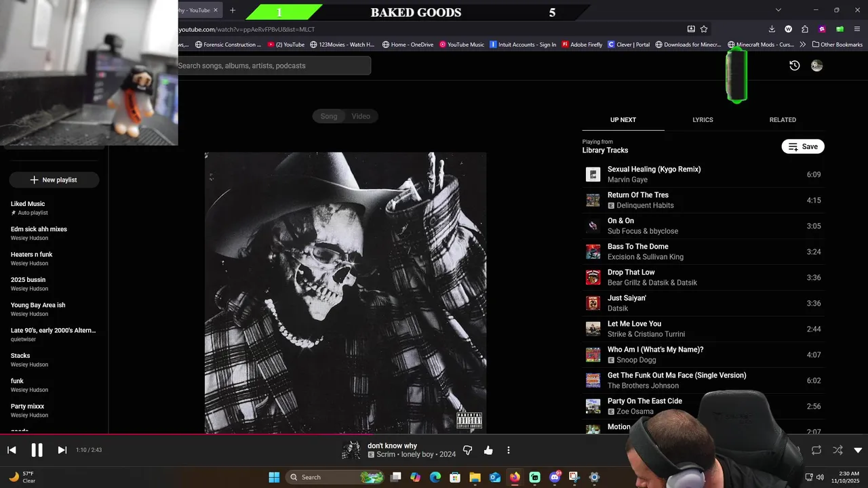Close the YouTube browser tab
Viewport: 868px width, 488px height.
point(216,10)
